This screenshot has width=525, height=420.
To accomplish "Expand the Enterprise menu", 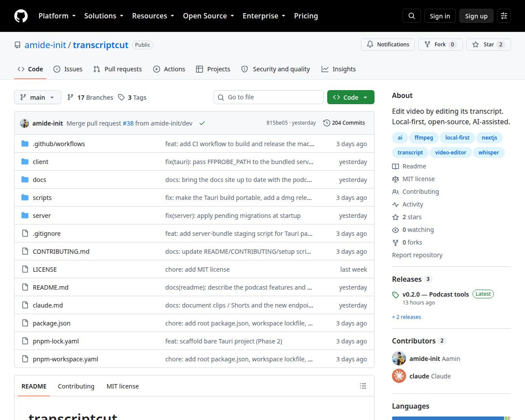I will (264, 16).
